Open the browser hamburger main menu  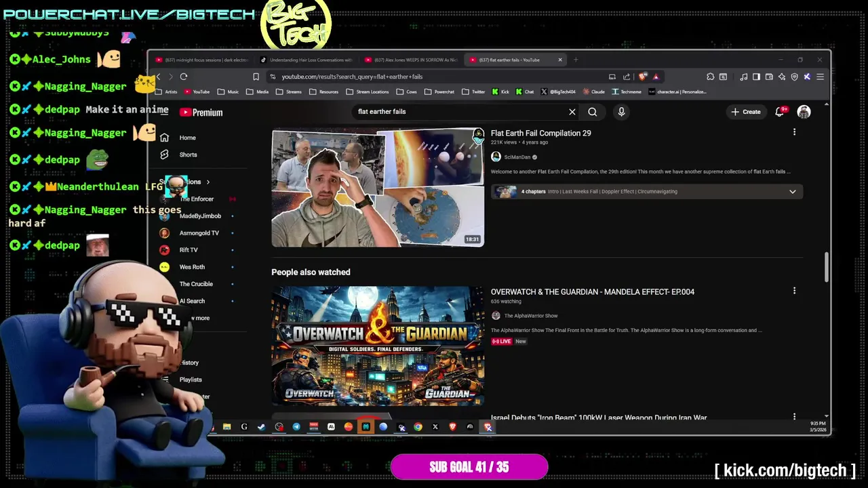[820, 77]
